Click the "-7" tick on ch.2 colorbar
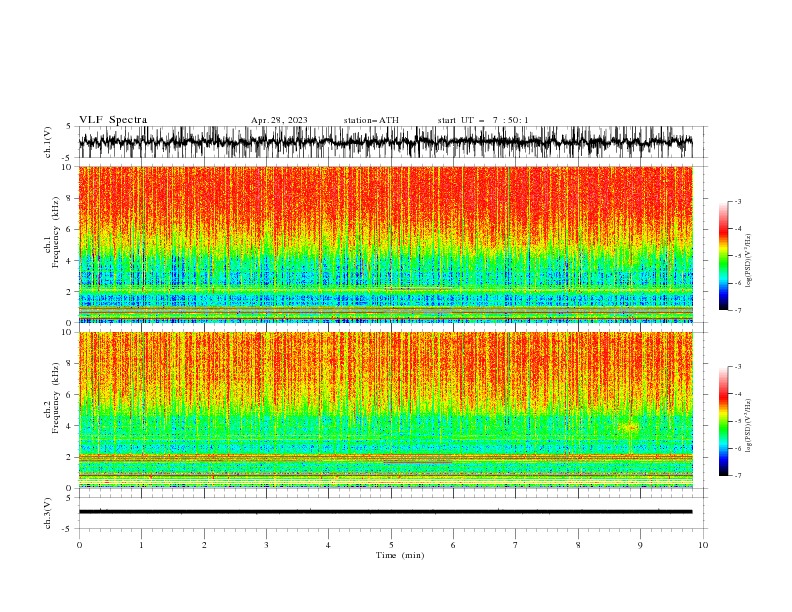Image resolution: width=792 pixels, height=612 pixels. click(738, 475)
